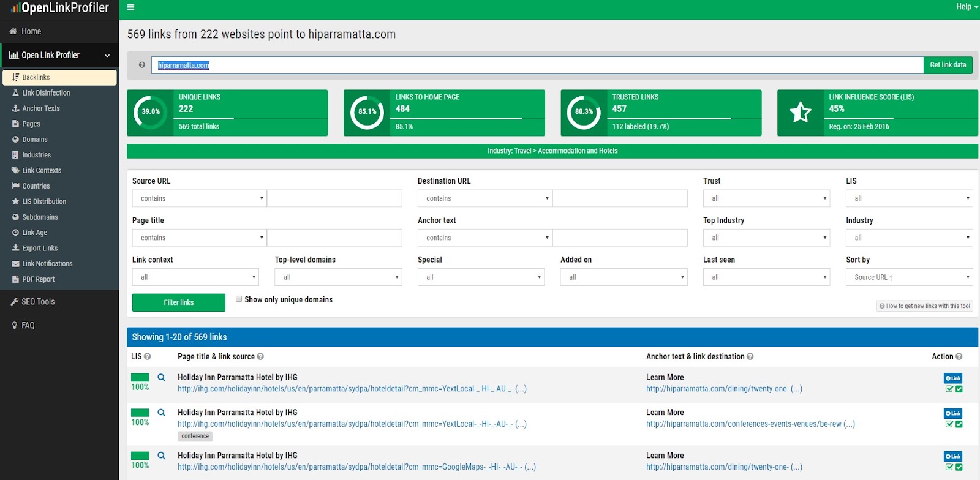Click the Get link data button

pos(948,65)
